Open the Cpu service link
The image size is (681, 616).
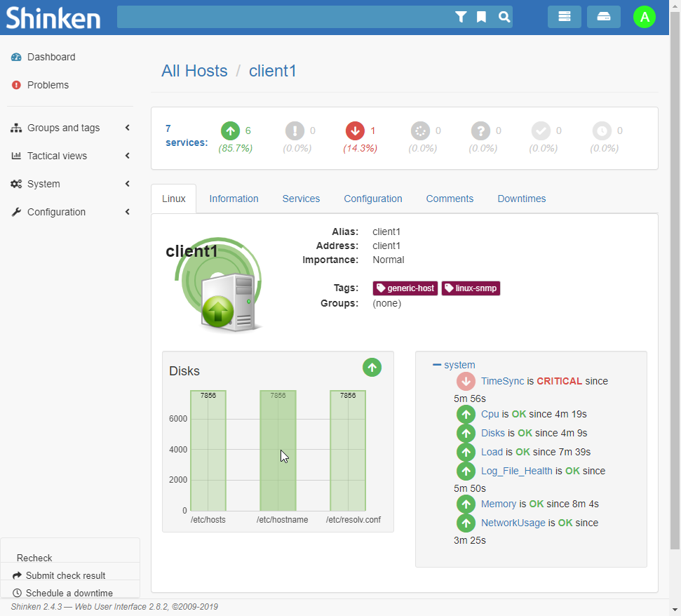490,415
